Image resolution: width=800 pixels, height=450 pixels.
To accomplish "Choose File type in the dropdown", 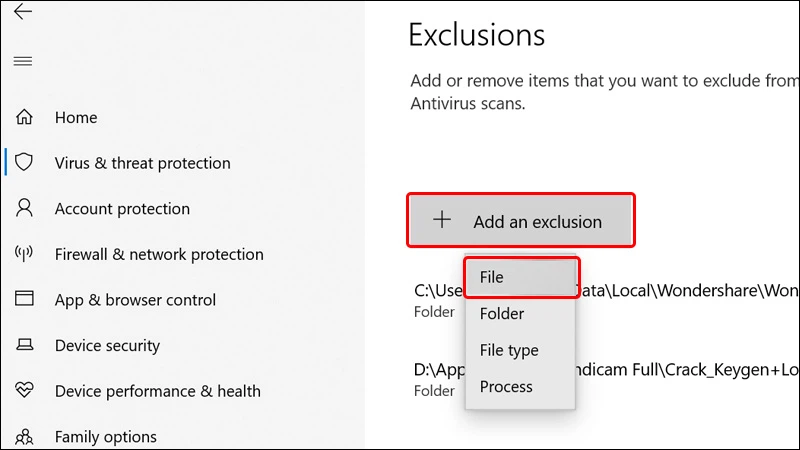I will click(x=509, y=350).
